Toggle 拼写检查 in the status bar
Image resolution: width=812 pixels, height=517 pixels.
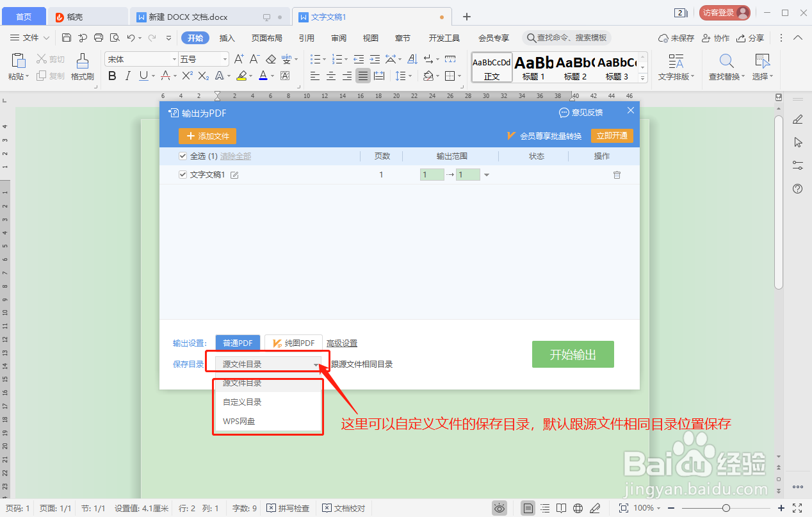tap(288, 508)
